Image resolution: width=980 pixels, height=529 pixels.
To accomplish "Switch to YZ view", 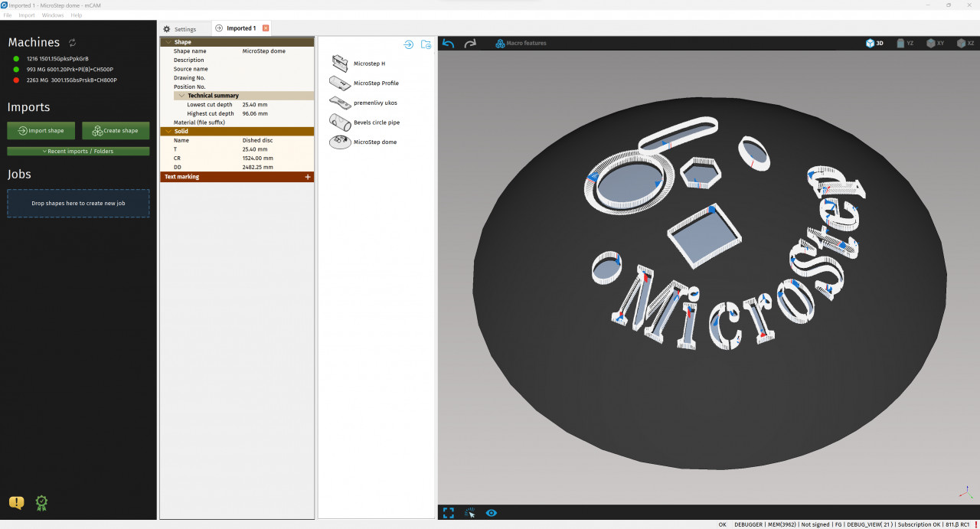I will coord(905,44).
